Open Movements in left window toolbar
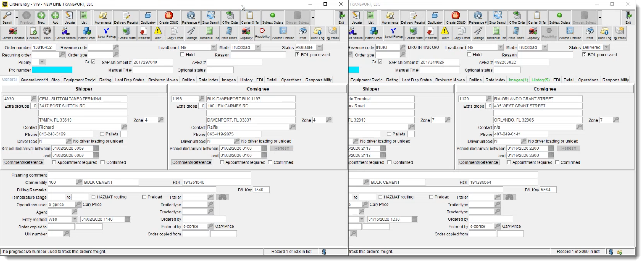Screen dimensions: 644x264 pos(103,18)
